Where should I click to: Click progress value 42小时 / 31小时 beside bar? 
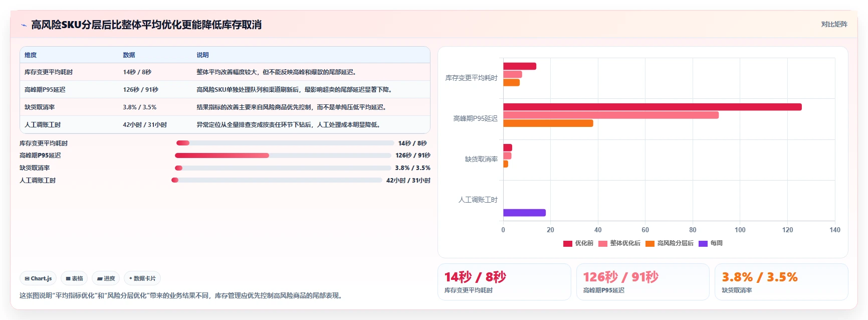pyautogui.click(x=408, y=181)
